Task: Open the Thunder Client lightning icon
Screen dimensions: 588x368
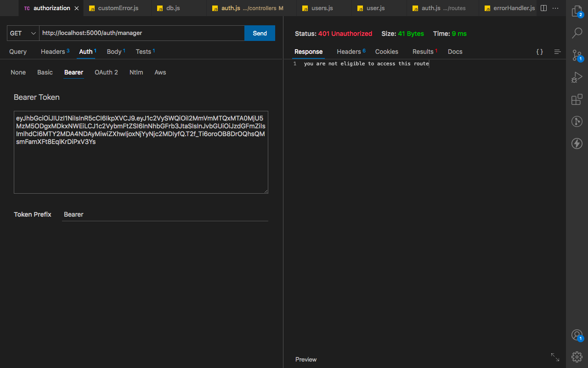Action: click(x=577, y=144)
